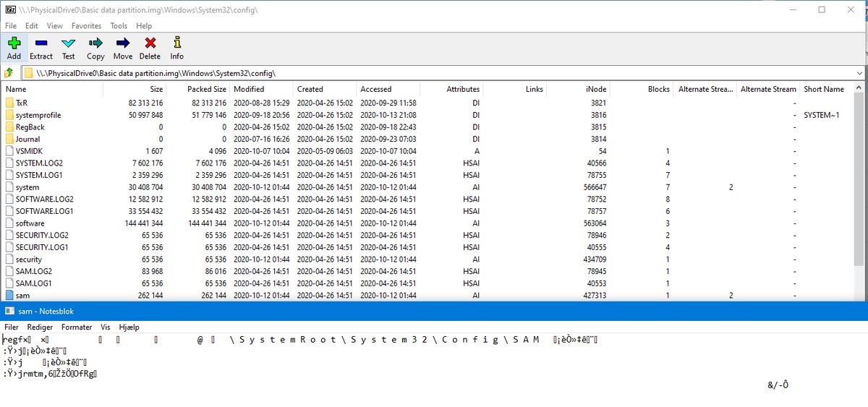This screenshot has width=868, height=407.
Task: Select the lowercase security file icon
Action: click(9, 259)
